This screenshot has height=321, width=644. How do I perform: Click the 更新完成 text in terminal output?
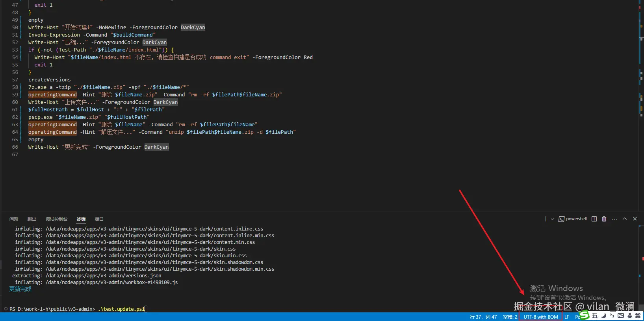pyautogui.click(x=20, y=289)
